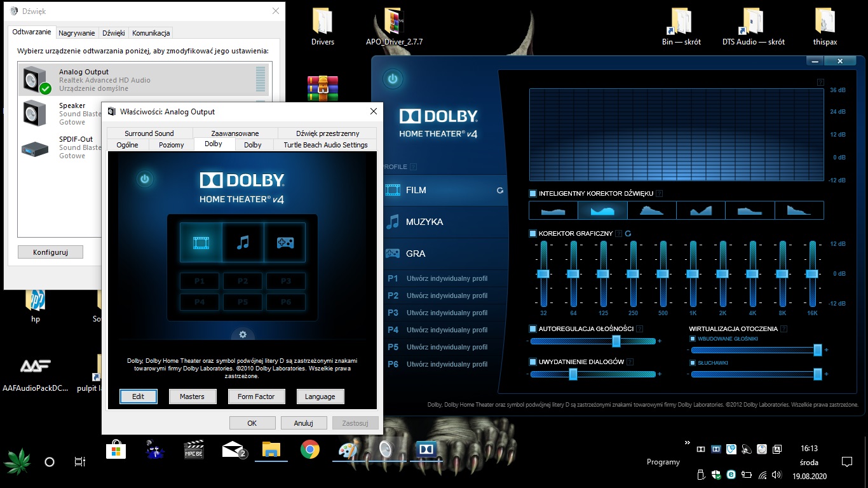Open the gear settings in Dolby properties
The width and height of the screenshot is (868, 488).
pos(243,334)
